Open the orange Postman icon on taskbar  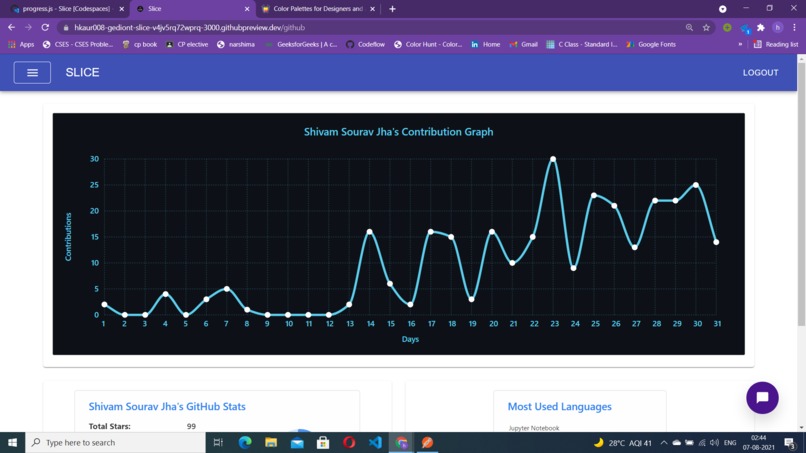click(x=427, y=442)
